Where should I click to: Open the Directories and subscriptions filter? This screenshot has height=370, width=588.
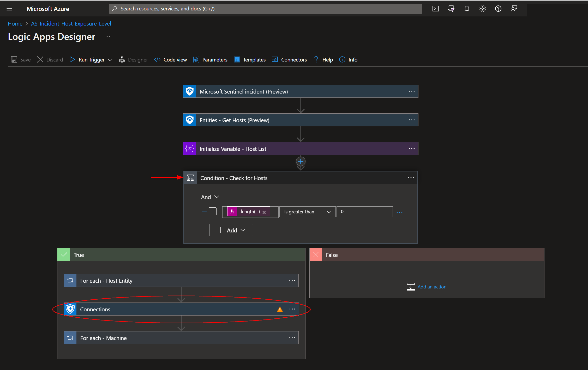pos(451,9)
